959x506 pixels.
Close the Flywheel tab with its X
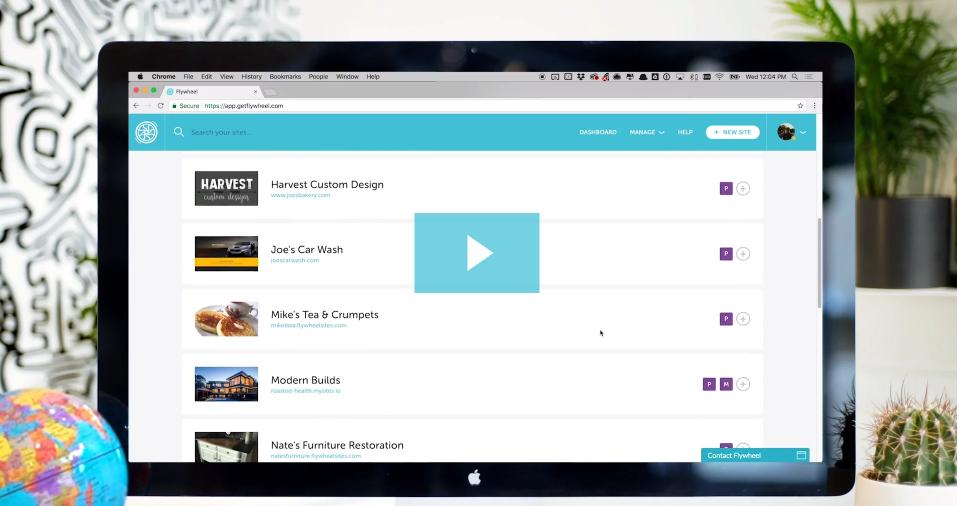pyautogui.click(x=256, y=91)
